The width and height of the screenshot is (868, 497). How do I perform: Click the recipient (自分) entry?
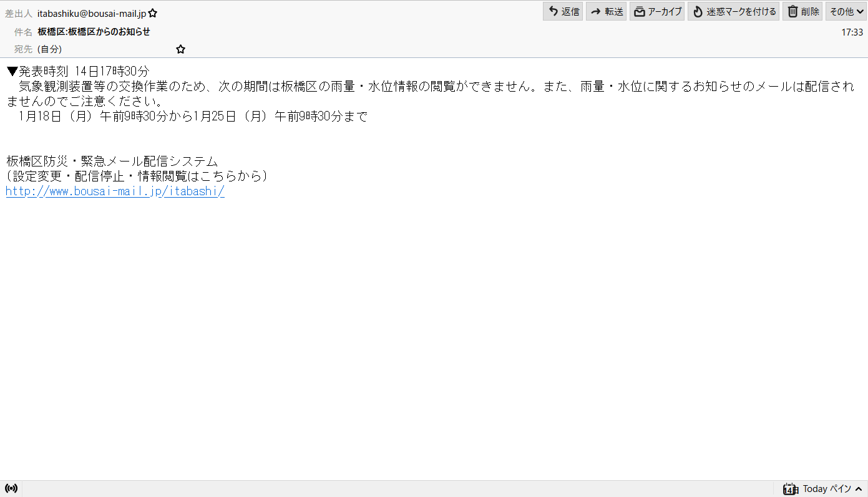(50, 49)
